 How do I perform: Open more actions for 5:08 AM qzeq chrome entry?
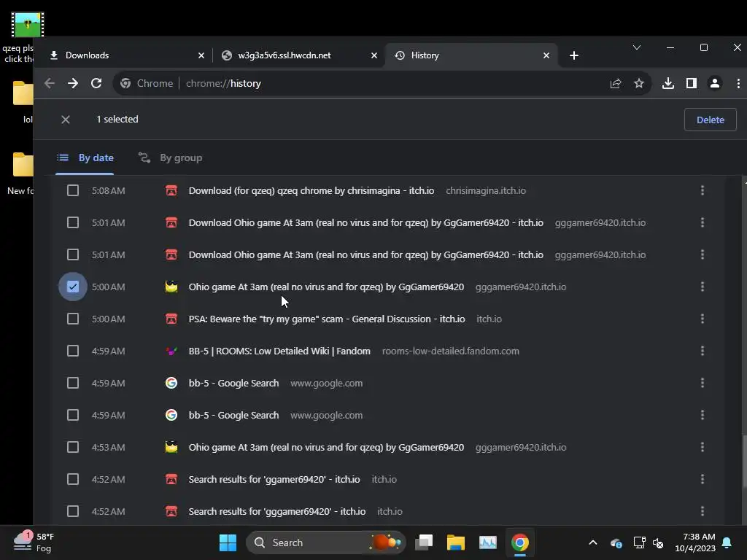point(703,190)
